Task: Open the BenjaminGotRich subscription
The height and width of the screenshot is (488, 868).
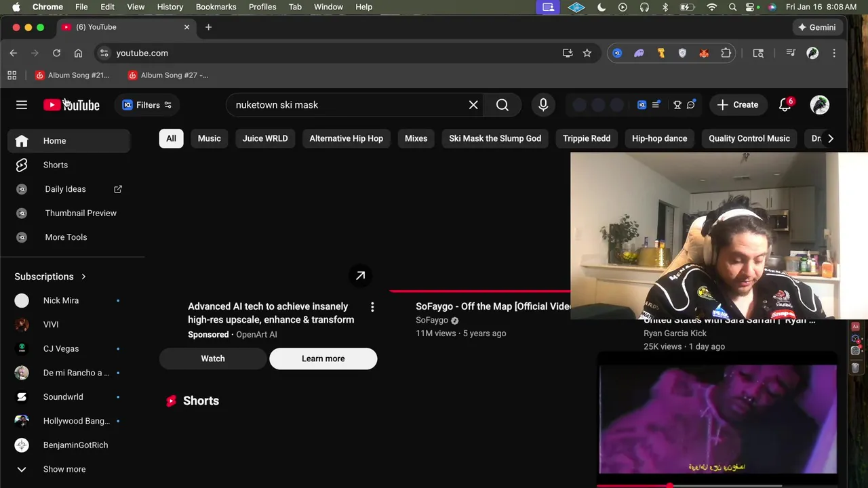Action: [x=69, y=445]
